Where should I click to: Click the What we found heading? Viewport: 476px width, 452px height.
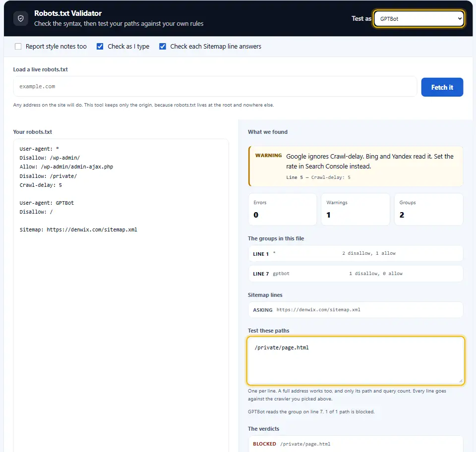(267, 132)
